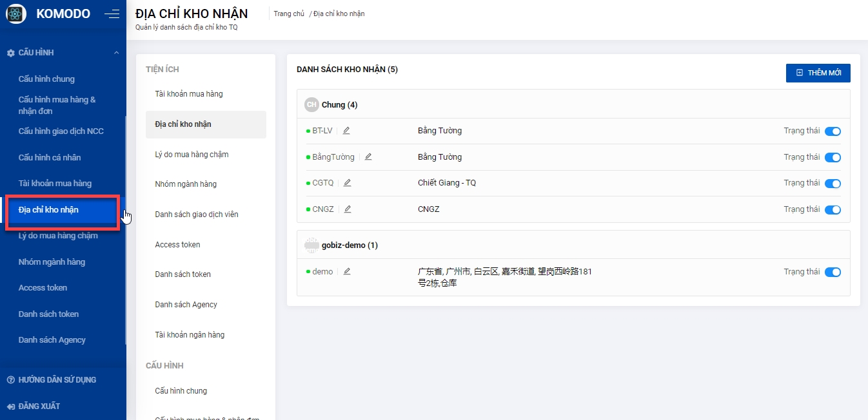Collapse sidebar with the hamburger menu icon

112,14
